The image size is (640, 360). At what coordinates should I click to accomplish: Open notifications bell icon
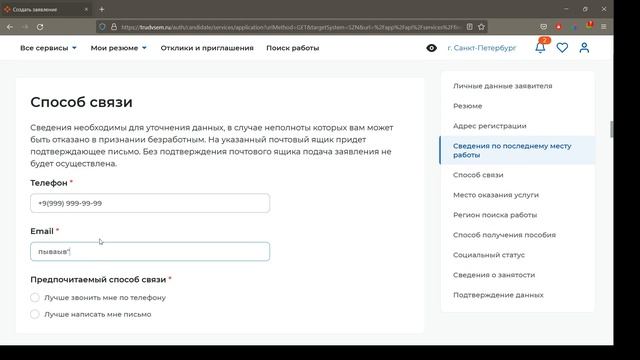click(x=540, y=48)
